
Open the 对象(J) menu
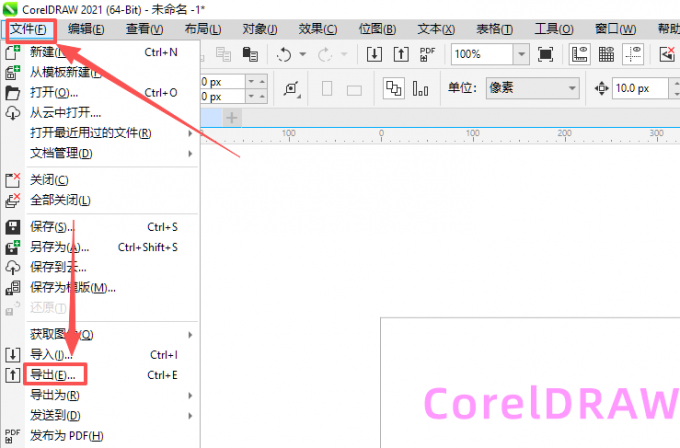(260, 29)
